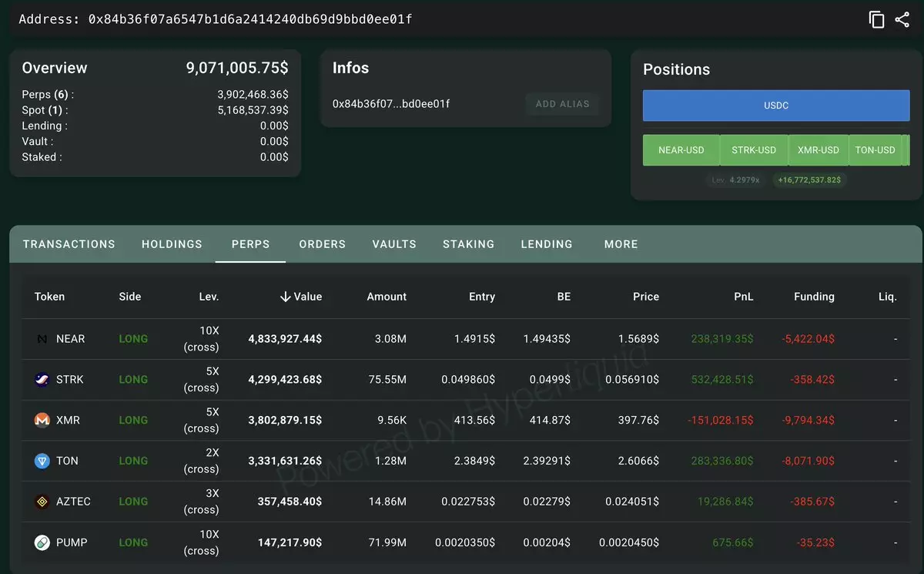Click AZTEC leverage 3X (cross)

coord(201,502)
